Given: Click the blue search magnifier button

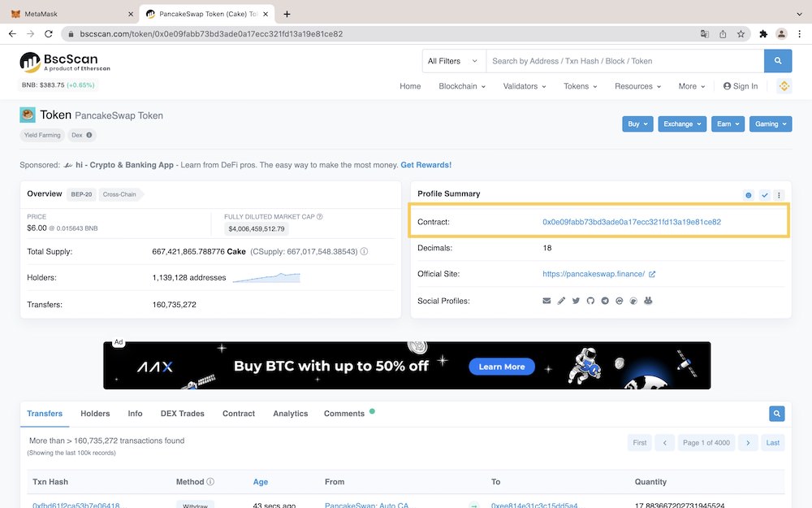Looking at the screenshot, I should 777,61.
